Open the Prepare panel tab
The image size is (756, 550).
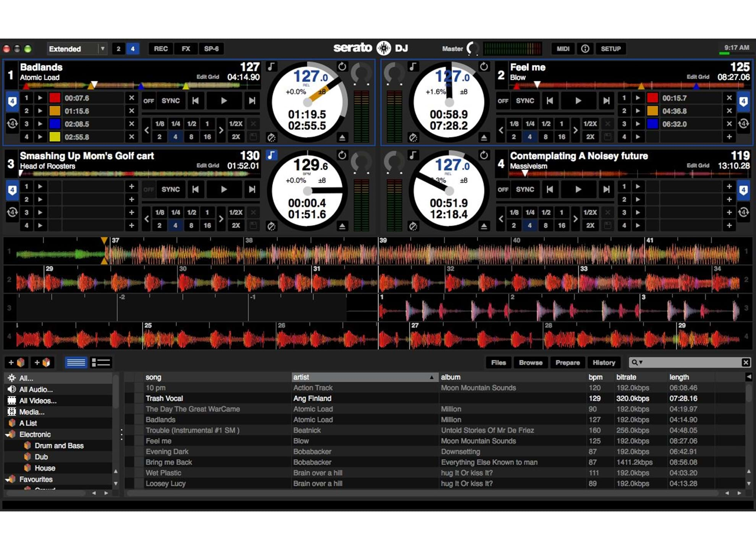(x=567, y=362)
